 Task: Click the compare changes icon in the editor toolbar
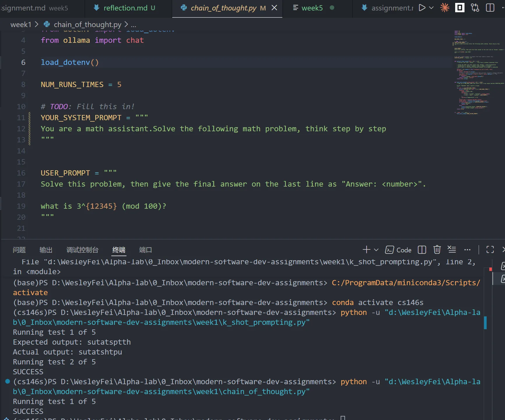click(475, 8)
